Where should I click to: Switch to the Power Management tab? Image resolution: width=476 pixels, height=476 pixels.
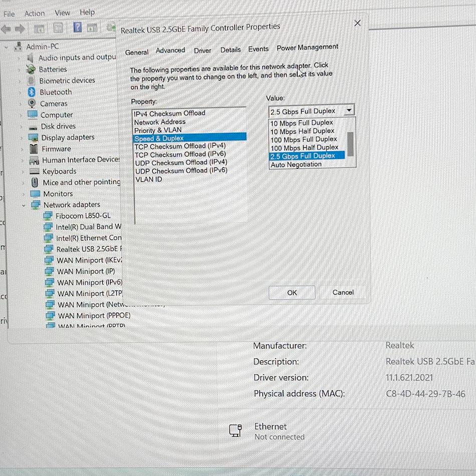(307, 48)
